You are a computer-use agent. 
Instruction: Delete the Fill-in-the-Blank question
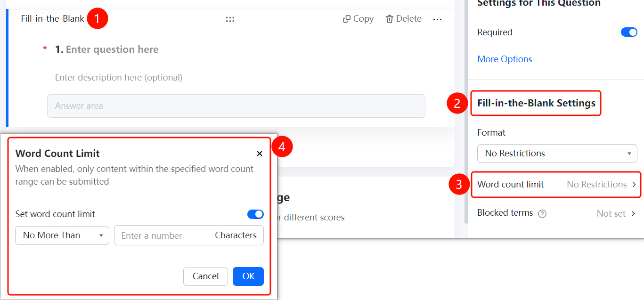[x=404, y=19]
